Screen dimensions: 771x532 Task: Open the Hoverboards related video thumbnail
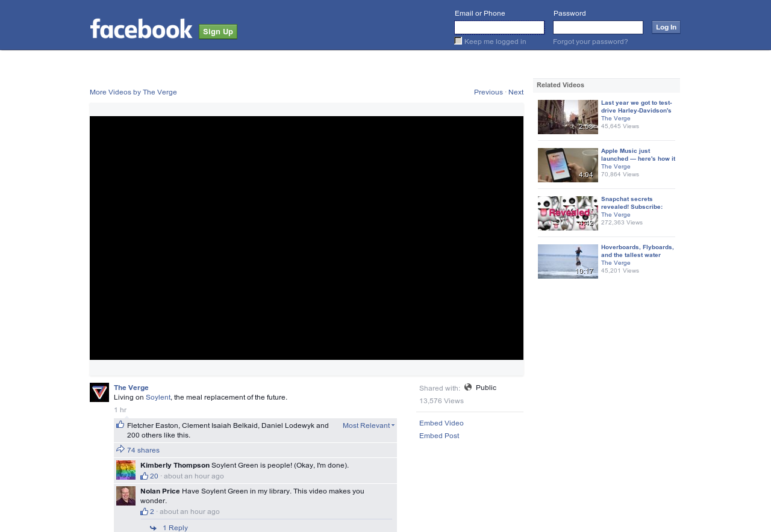coord(568,261)
